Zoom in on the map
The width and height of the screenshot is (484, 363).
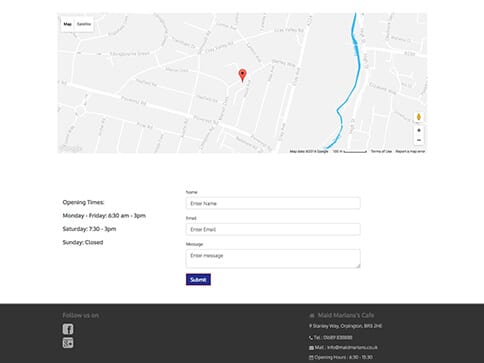[x=419, y=130]
